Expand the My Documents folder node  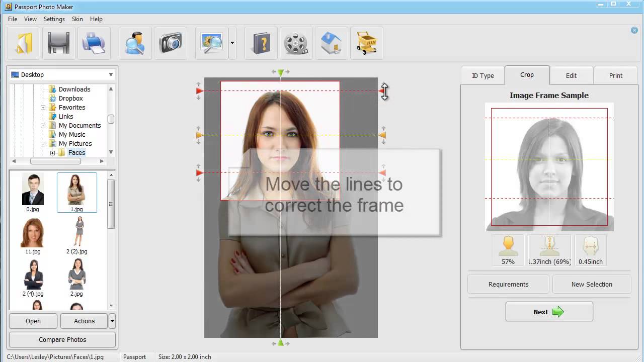43,126
